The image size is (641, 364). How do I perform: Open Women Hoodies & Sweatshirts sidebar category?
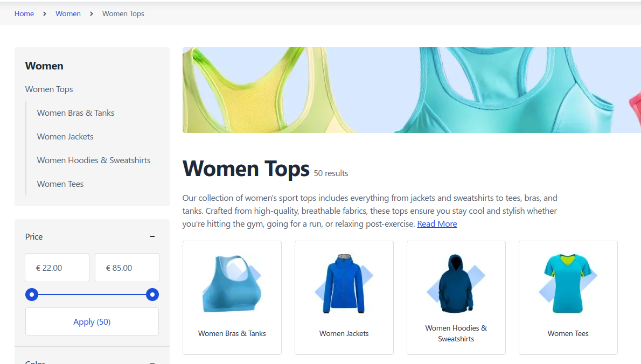click(x=94, y=160)
